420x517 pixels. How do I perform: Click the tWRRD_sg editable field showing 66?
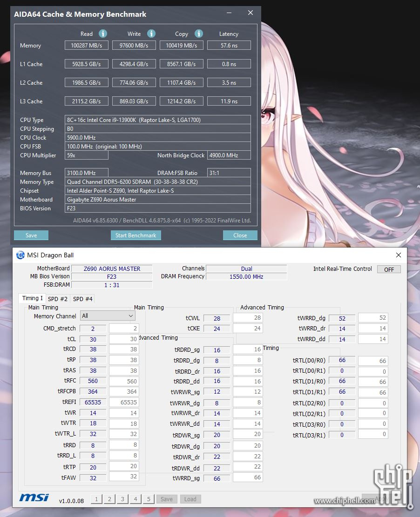click(x=248, y=477)
